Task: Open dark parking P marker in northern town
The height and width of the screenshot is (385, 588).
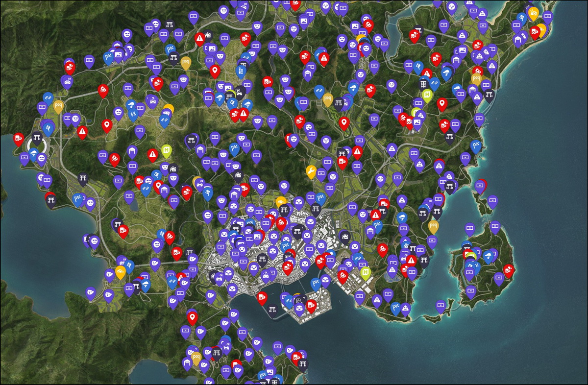Action: coord(239,92)
